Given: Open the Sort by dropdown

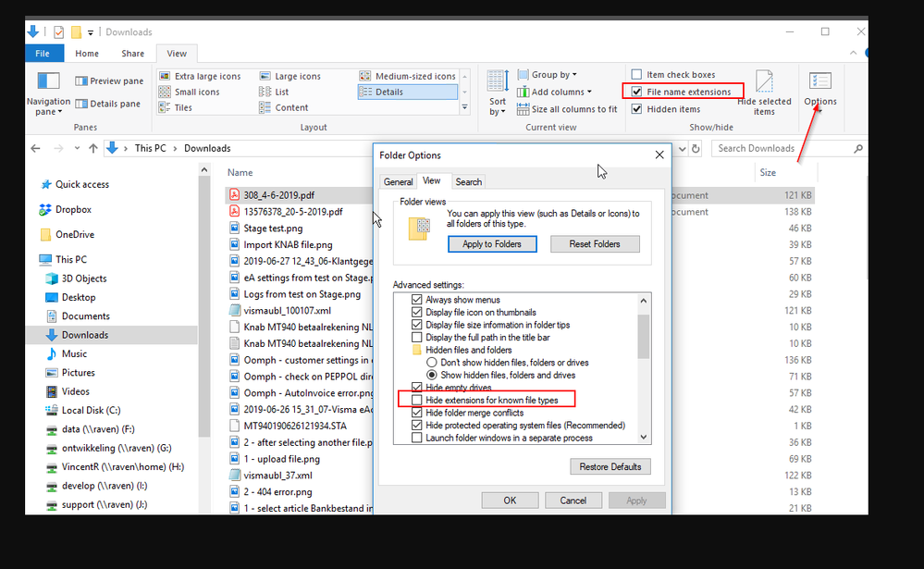Looking at the screenshot, I should pyautogui.click(x=498, y=93).
